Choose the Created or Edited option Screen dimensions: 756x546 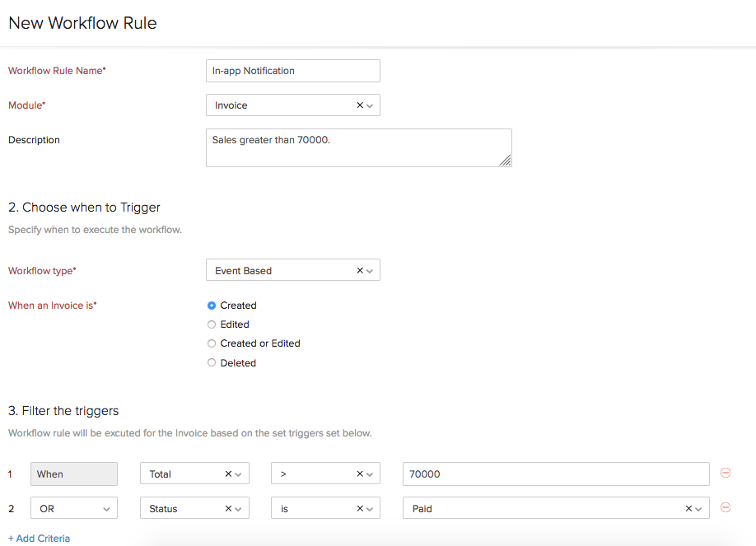tap(212, 343)
